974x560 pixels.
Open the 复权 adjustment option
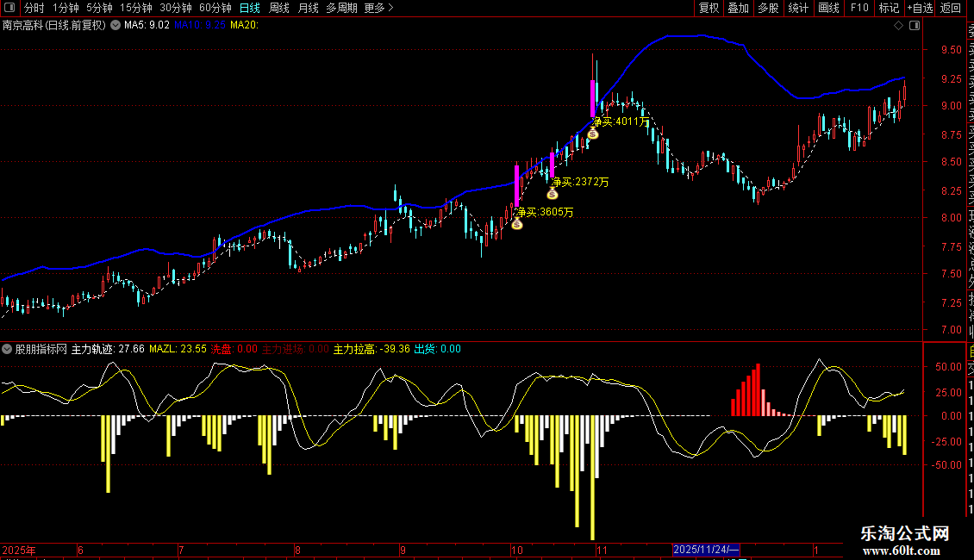(x=709, y=8)
